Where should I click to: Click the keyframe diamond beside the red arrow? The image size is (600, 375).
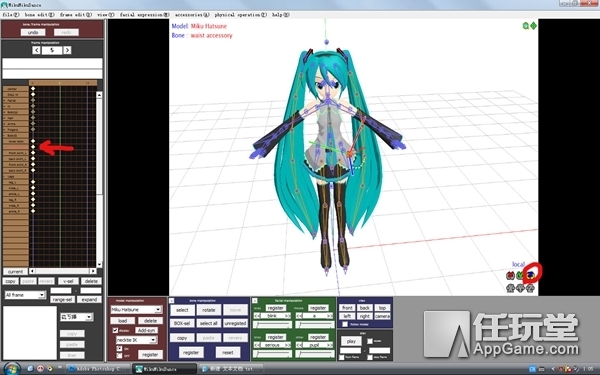pos(33,147)
